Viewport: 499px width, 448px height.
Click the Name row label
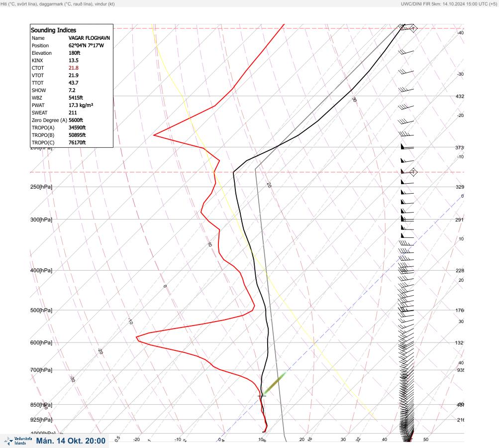[38, 38]
